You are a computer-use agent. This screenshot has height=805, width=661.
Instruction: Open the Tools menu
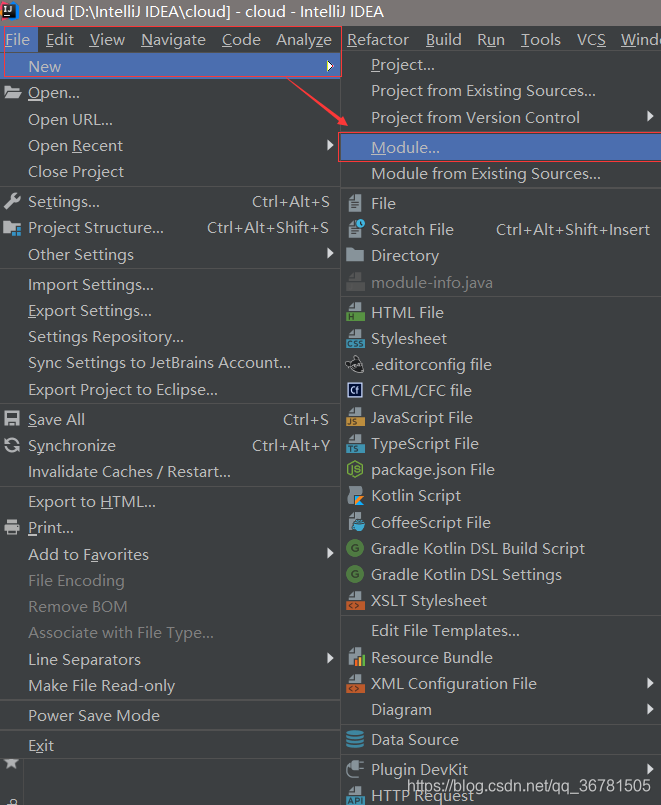point(541,40)
